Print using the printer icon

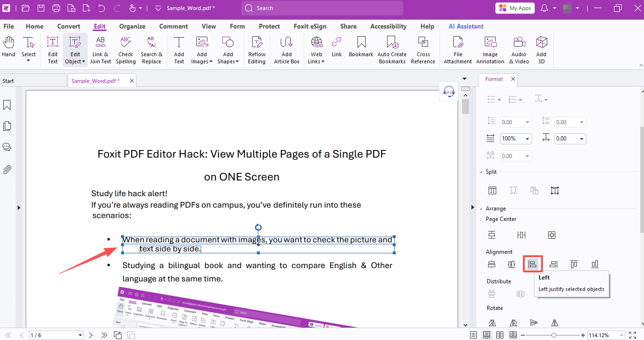(x=56, y=8)
